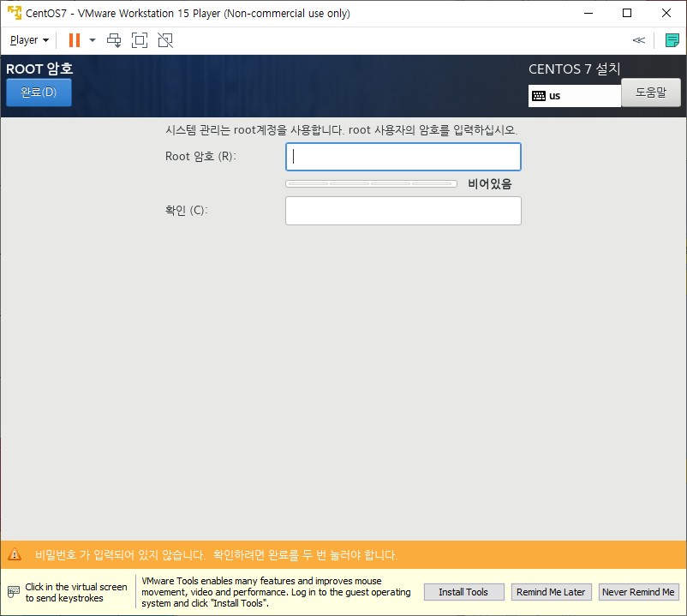The image size is (687, 616).
Task: Close the VMware Player window
Action: pos(666,13)
